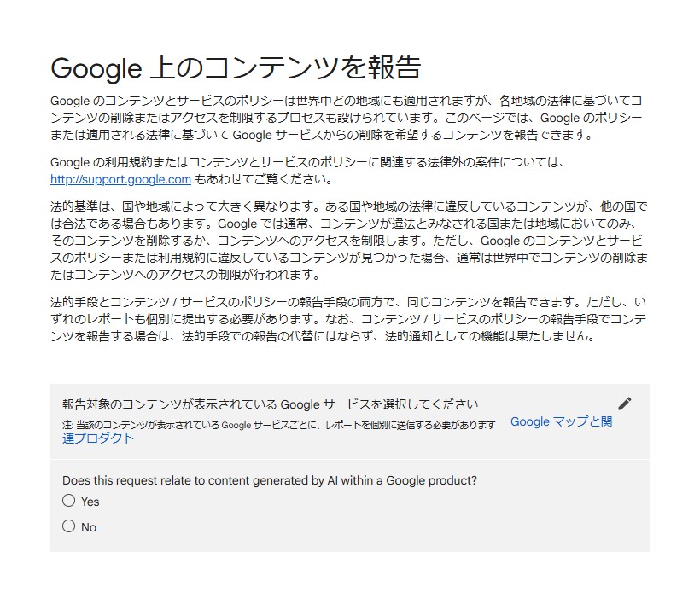The height and width of the screenshot is (604, 700).
Task: Click the Google の利用規約または paragraph text
Action: (x=308, y=162)
